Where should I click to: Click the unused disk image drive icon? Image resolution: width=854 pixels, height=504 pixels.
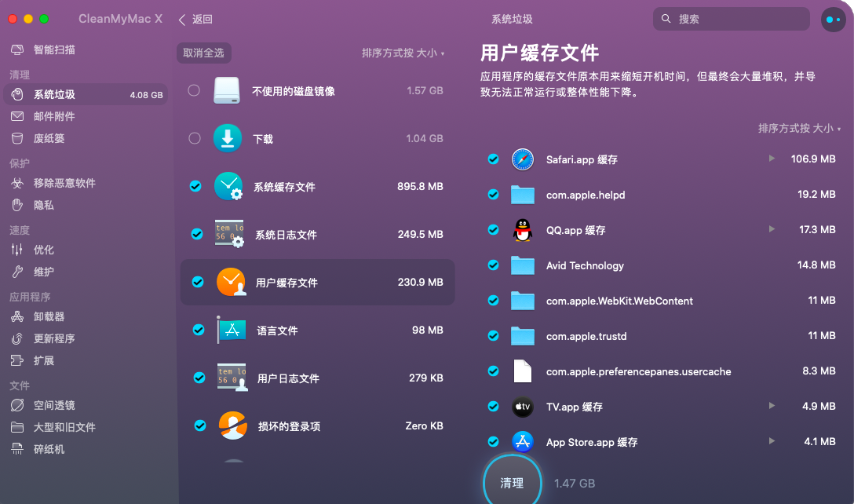[227, 90]
